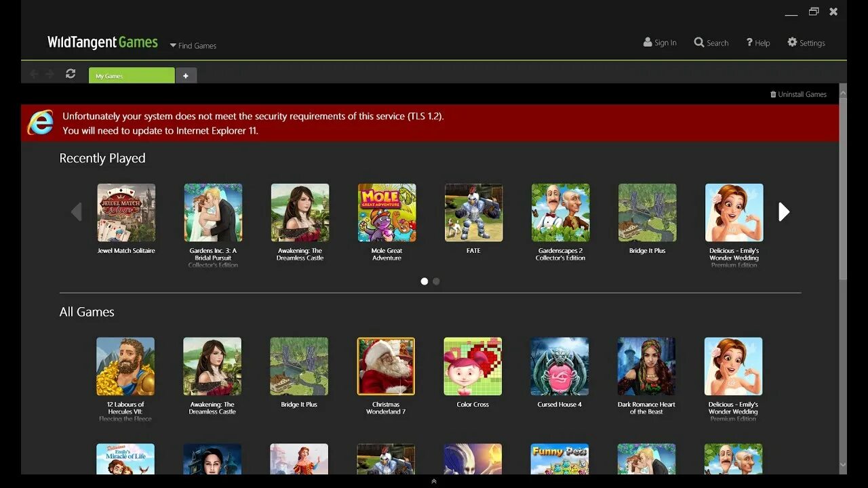Click the WildTangent Games logo
The width and height of the screenshot is (868, 488).
click(x=102, y=42)
